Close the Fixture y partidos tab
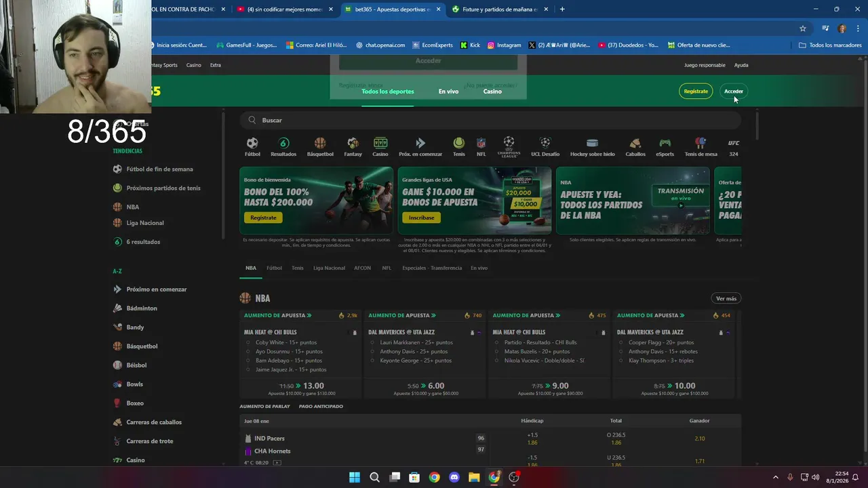 pos(546,9)
